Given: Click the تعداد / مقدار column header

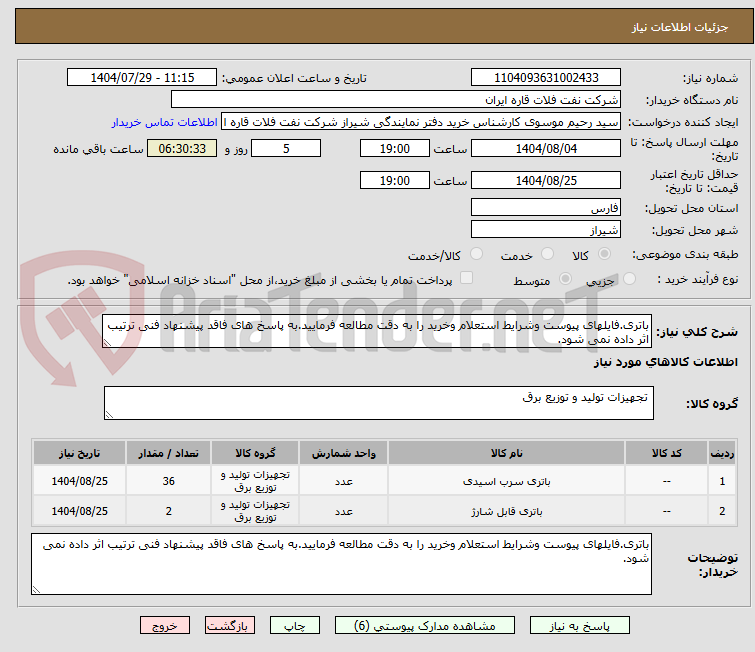Looking at the screenshot, I should pyautogui.click(x=168, y=453).
